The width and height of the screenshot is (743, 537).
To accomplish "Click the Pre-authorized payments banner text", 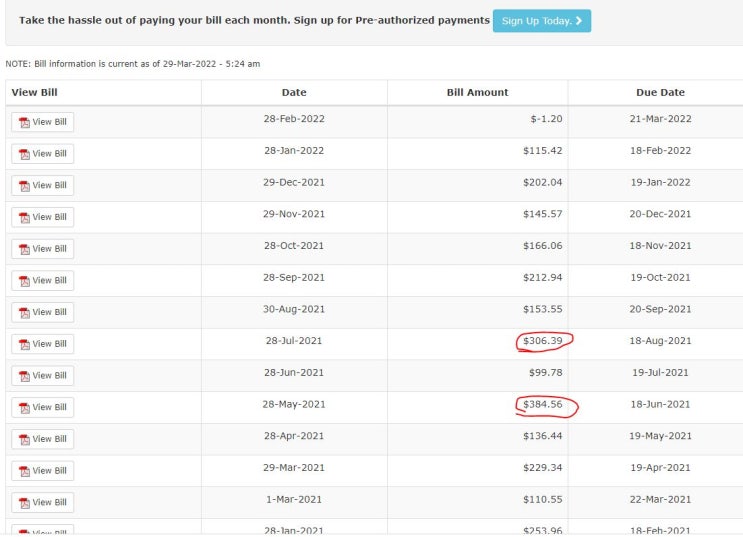I will click(x=254, y=20).
